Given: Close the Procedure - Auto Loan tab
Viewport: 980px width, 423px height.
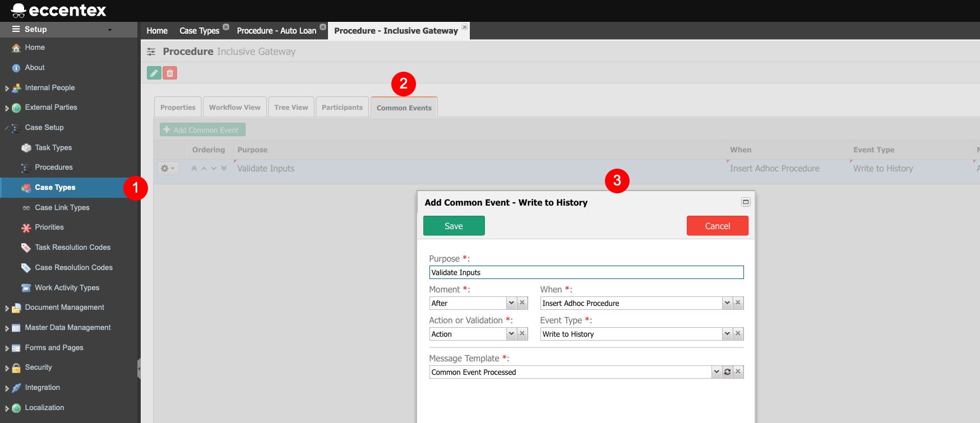Looking at the screenshot, I should tap(323, 27).
